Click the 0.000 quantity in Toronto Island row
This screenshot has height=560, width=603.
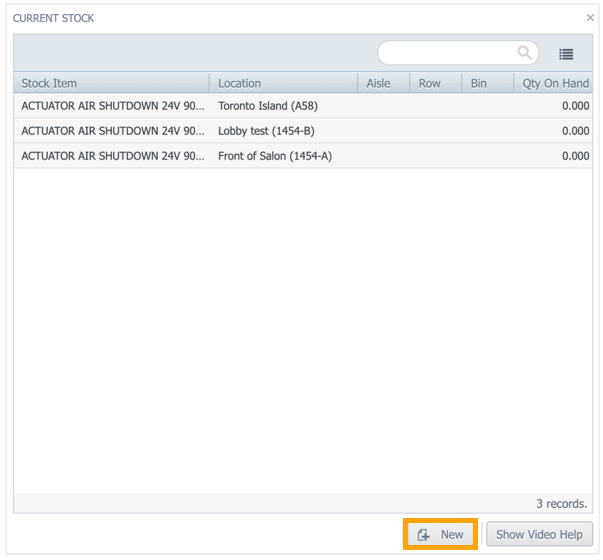pyautogui.click(x=575, y=106)
